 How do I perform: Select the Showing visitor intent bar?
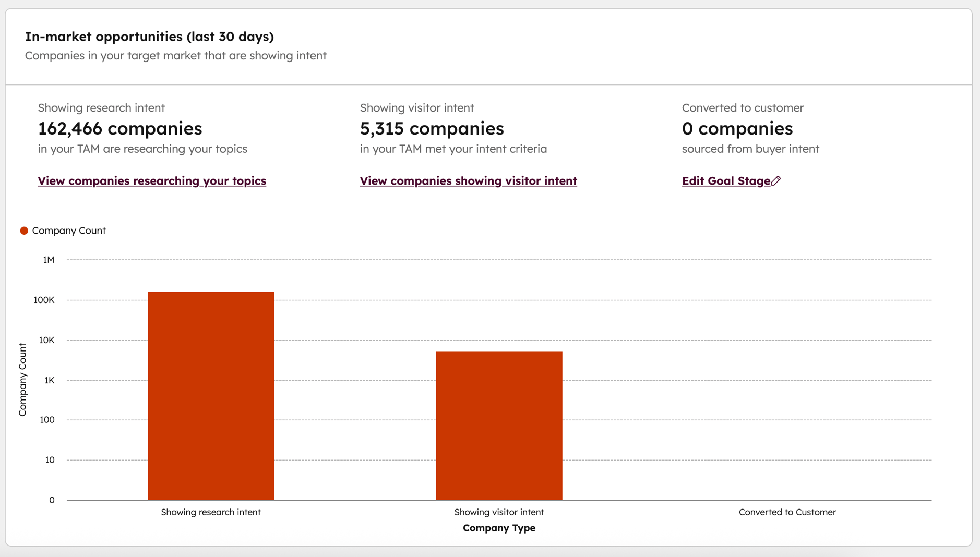pos(499,425)
